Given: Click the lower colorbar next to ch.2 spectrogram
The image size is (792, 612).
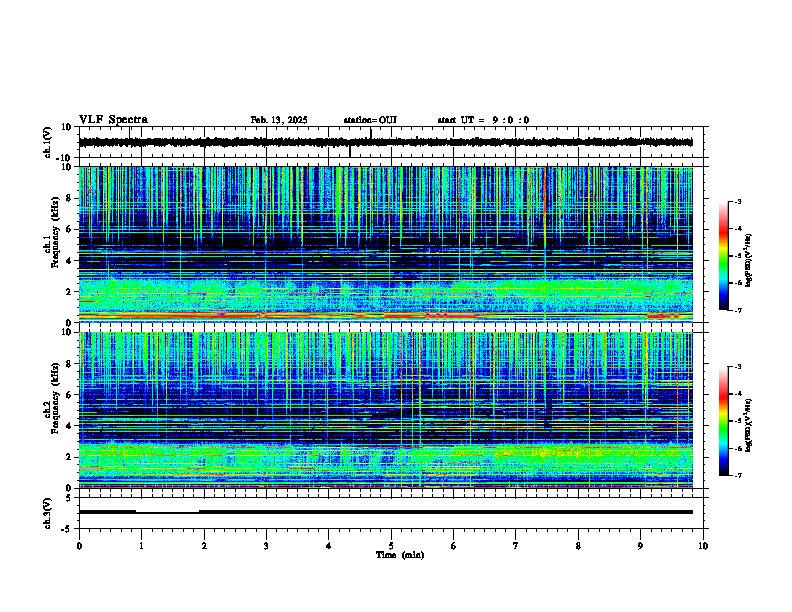Looking at the screenshot, I should point(724,421).
